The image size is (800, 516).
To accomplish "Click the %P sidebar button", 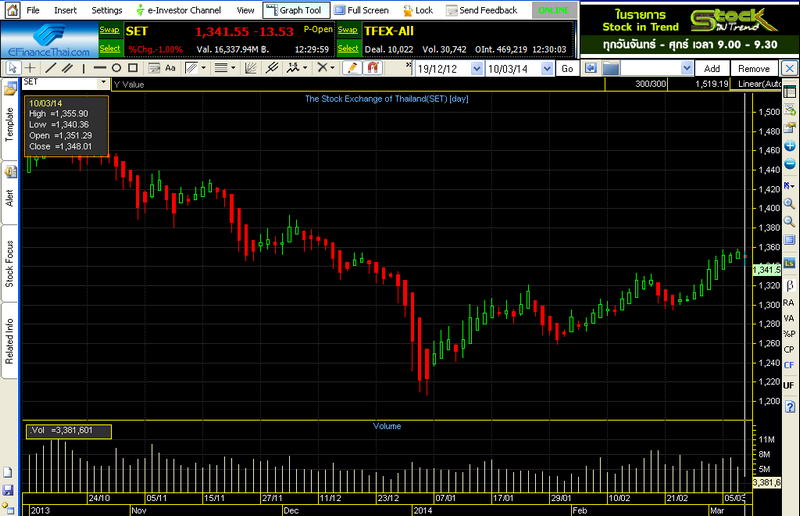I will pyautogui.click(x=789, y=334).
